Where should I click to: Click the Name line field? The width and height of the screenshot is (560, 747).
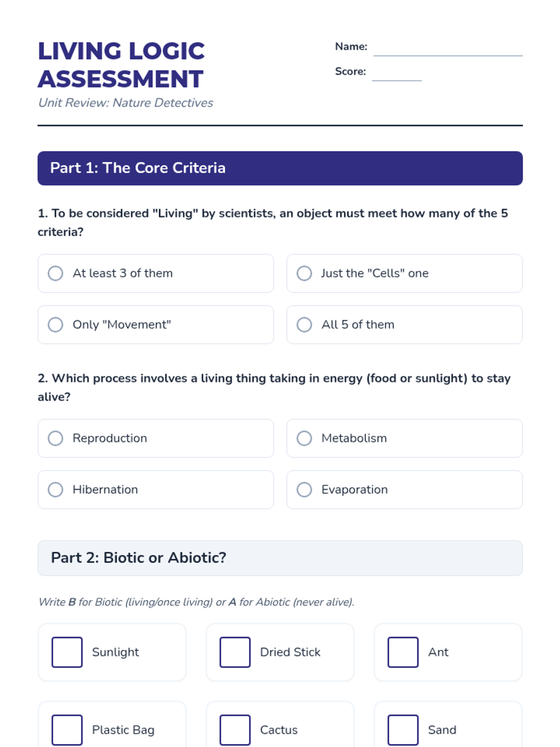point(448,49)
